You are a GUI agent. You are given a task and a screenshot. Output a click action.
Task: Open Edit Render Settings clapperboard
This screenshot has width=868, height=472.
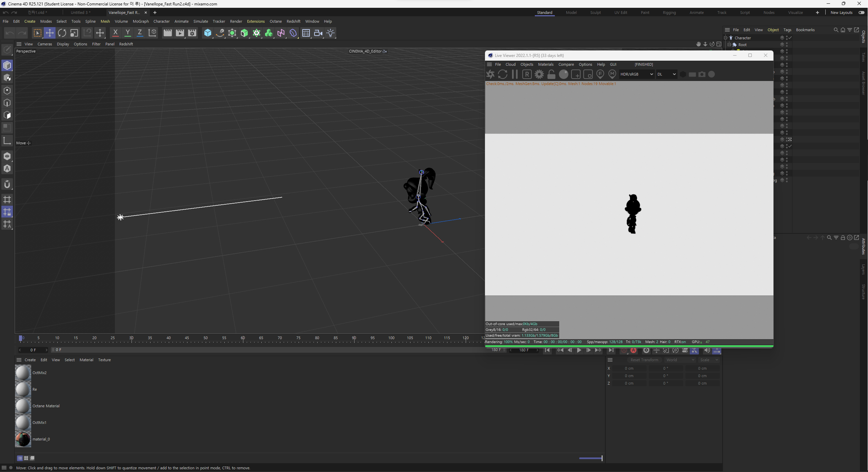[192, 33]
